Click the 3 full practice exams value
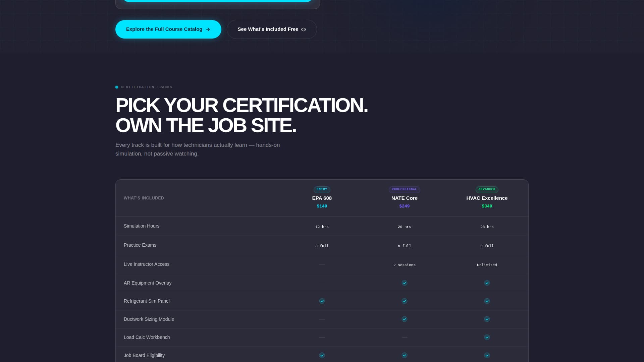 [x=322, y=246]
